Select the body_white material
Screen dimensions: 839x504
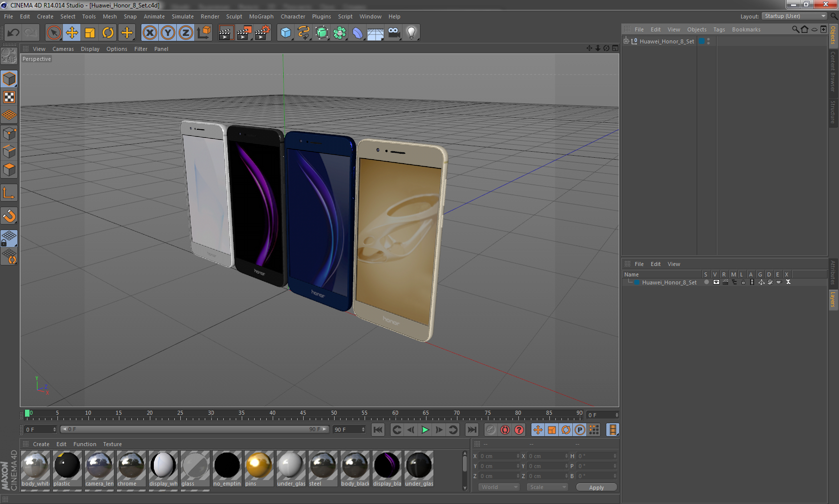[x=35, y=469]
